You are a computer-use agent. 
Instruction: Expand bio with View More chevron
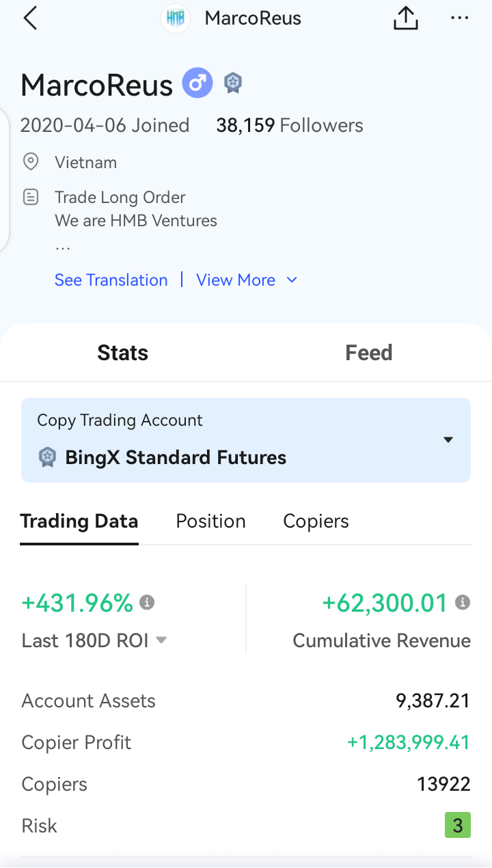292,280
